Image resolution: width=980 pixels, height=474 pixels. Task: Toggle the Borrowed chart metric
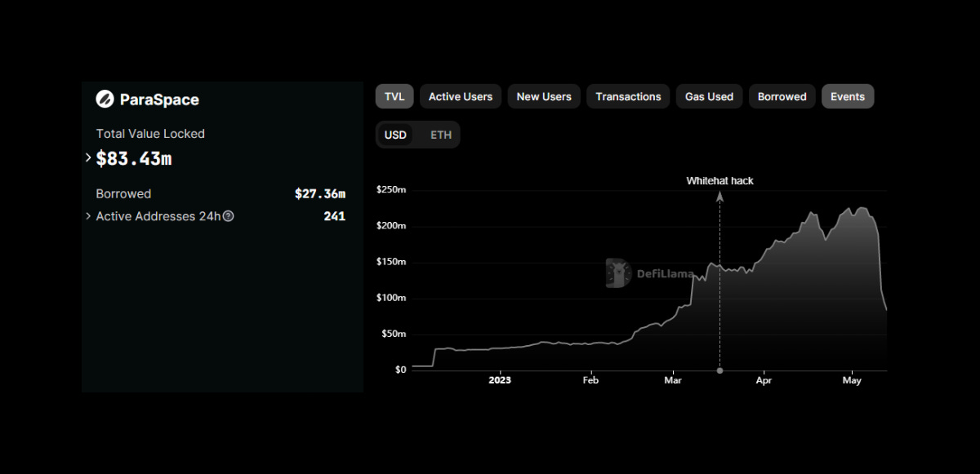pyautogui.click(x=782, y=96)
